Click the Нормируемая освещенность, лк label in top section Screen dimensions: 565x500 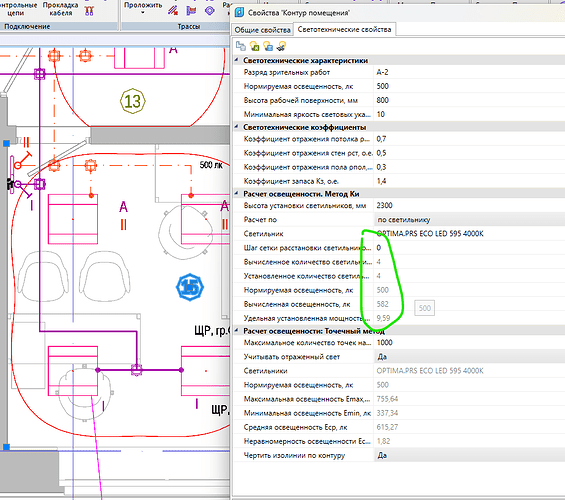click(298, 86)
